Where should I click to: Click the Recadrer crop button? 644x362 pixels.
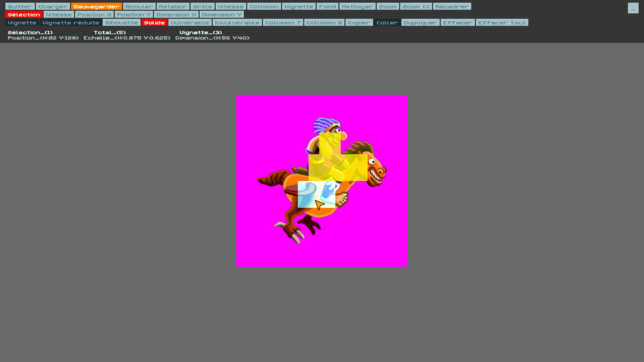[452, 6]
